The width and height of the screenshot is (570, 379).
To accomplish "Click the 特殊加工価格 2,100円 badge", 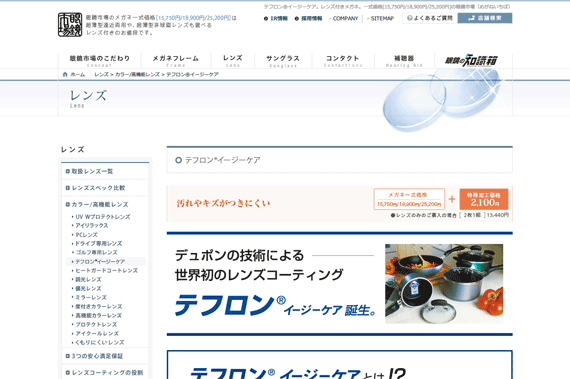I will pyautogui.click(x=484, y=199).
